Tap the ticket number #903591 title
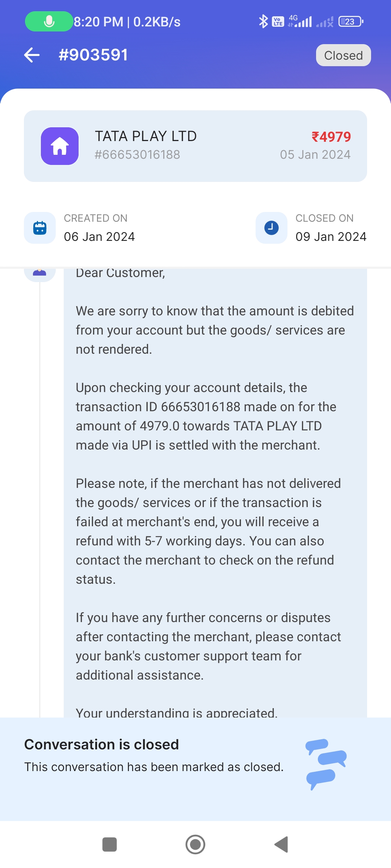 tap(93, 55)
